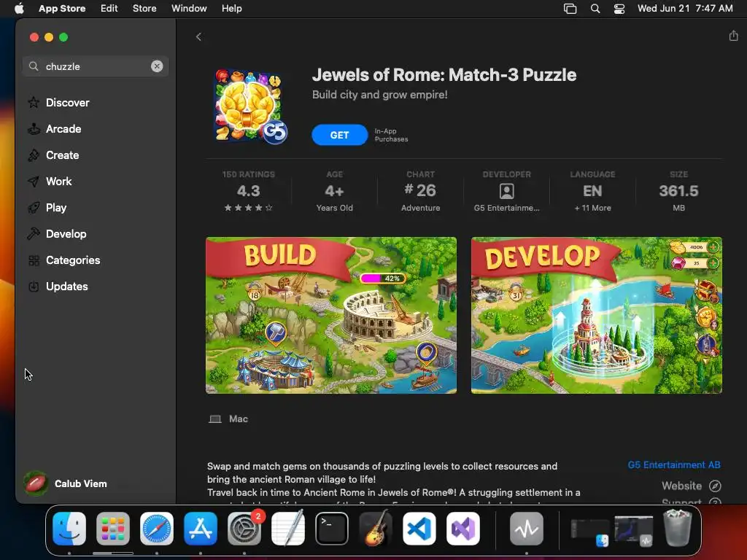This screenshot has height=560, width=747.
Task: Click the Discover star icon
Action: 34,102
